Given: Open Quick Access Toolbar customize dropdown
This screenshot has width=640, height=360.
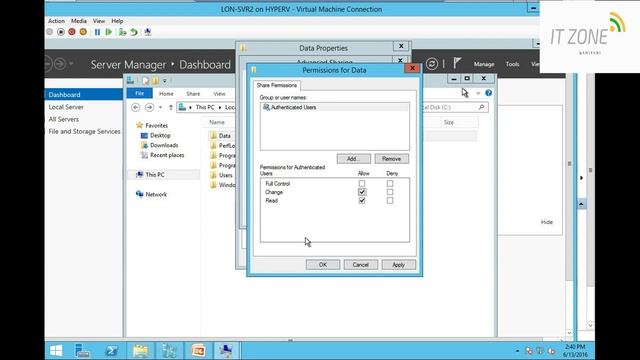Looking at the screenshot, I should pos(164,81).
